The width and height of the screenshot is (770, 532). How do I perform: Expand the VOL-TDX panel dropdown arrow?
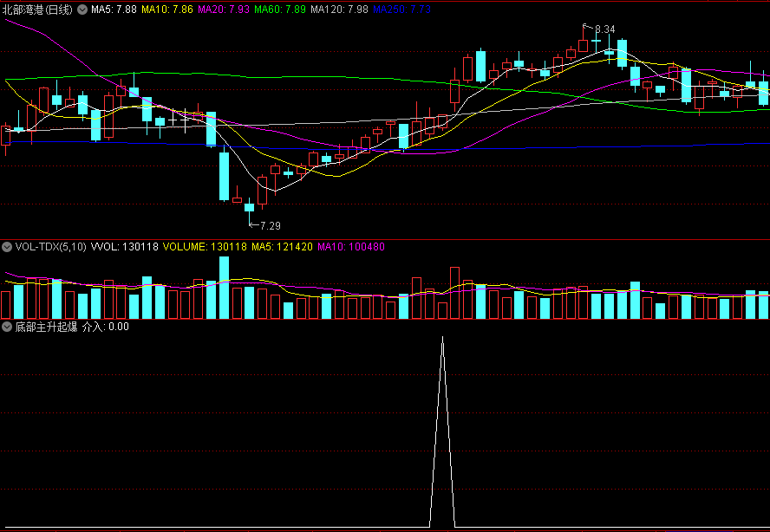[7, 247]
